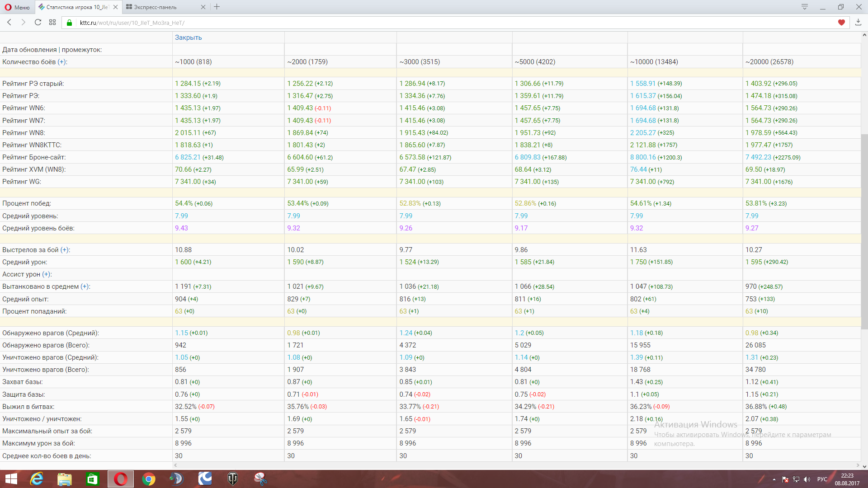Open the network tray icon

pyautogui.click(x=796, y=479)
